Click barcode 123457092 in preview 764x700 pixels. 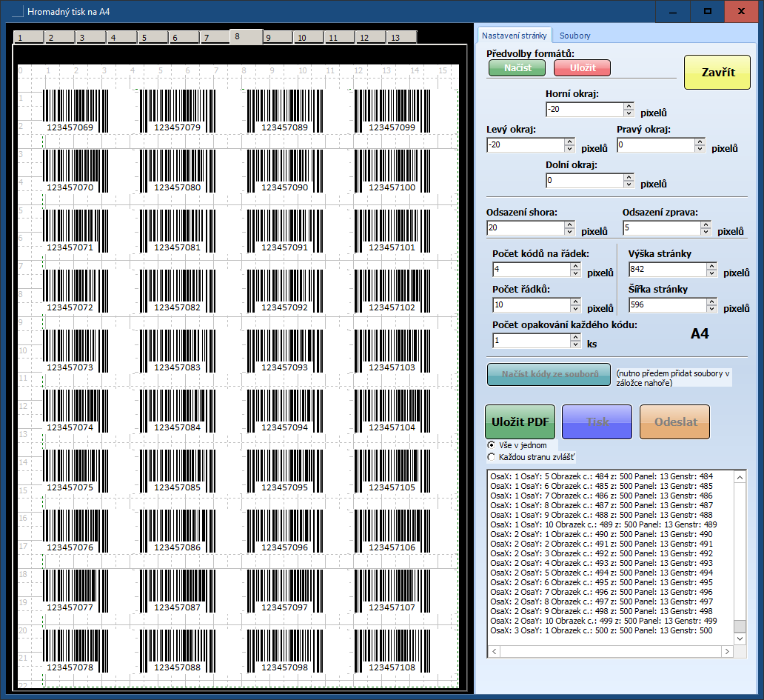coord(285,291)
